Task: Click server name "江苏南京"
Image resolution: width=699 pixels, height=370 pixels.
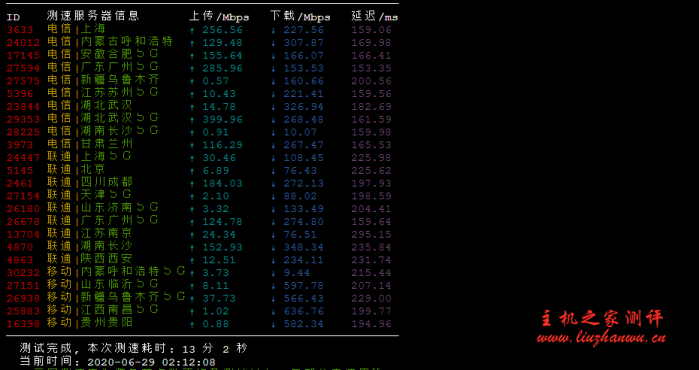Action: point(107,233)
